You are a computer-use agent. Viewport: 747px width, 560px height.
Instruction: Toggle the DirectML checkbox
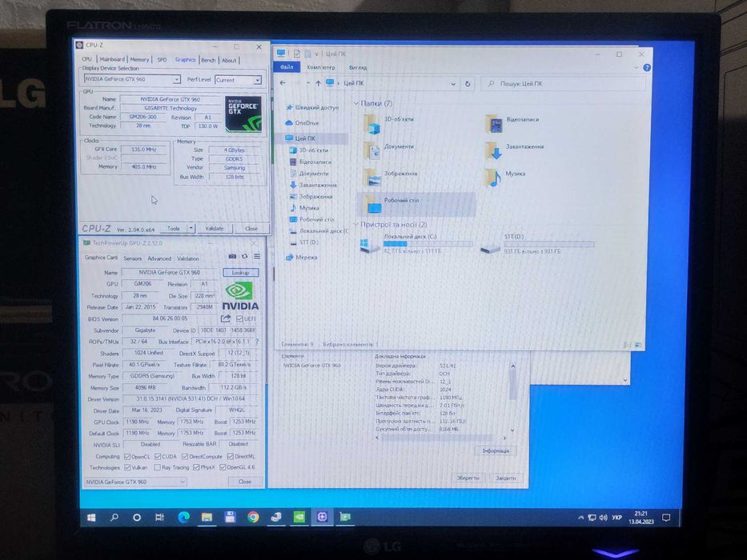click(231, 456)
